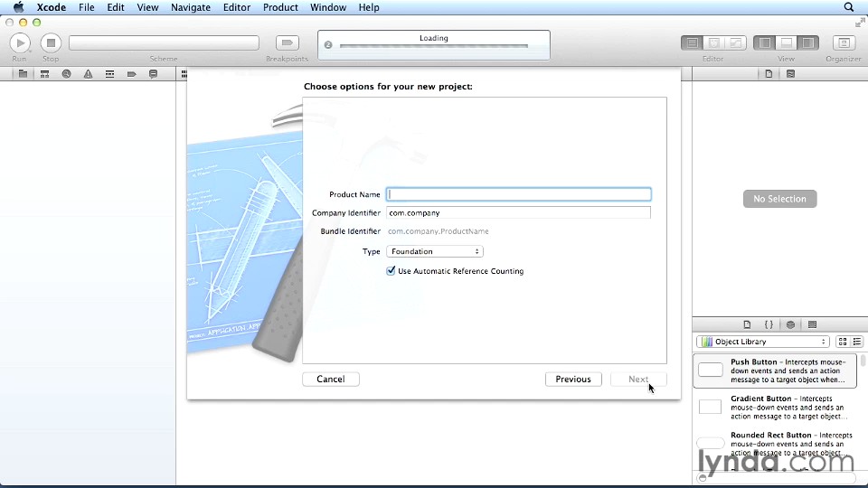Viewport: 868px width, 488px height.
Task: Click the Run button in toolbar
Action: 20,42
